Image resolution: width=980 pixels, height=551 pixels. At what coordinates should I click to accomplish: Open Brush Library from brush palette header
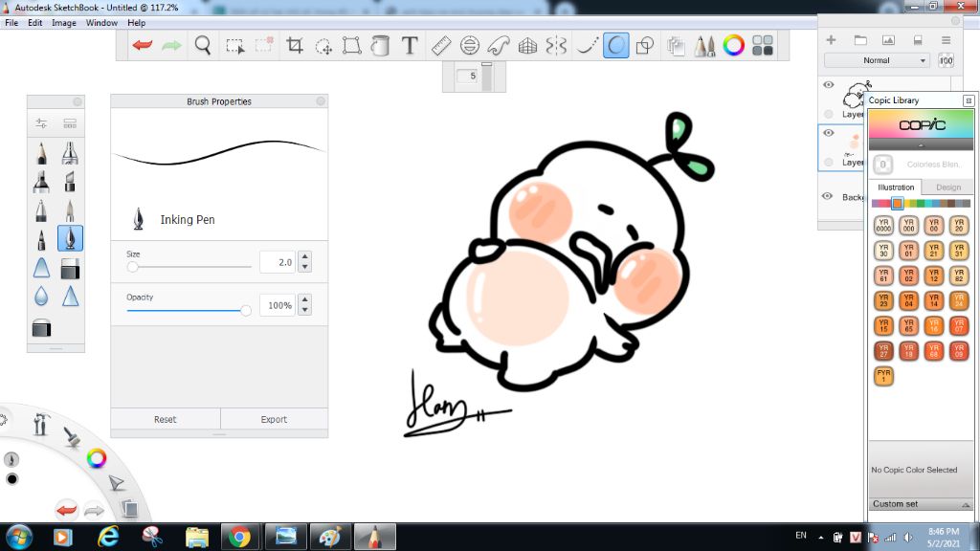[70, 123]
